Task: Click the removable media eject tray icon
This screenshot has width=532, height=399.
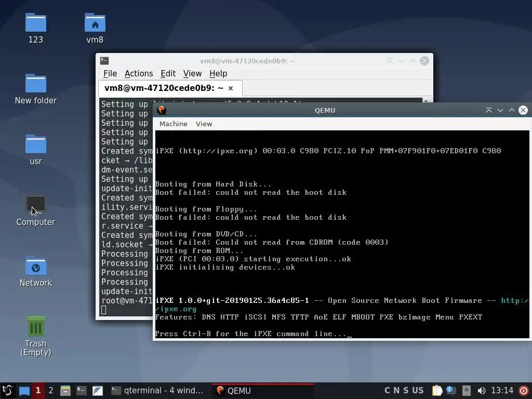Action: (466, 391)
